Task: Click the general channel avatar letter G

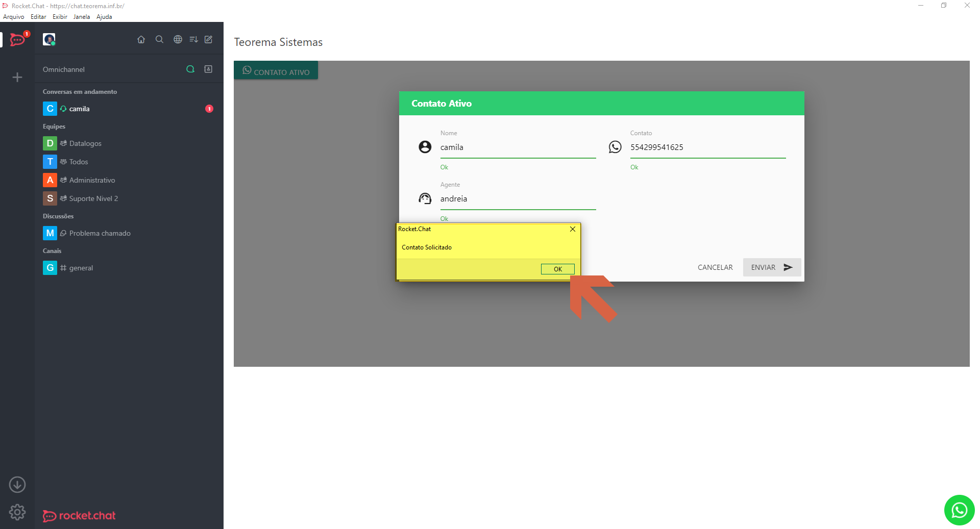Action: pos(50,268)
